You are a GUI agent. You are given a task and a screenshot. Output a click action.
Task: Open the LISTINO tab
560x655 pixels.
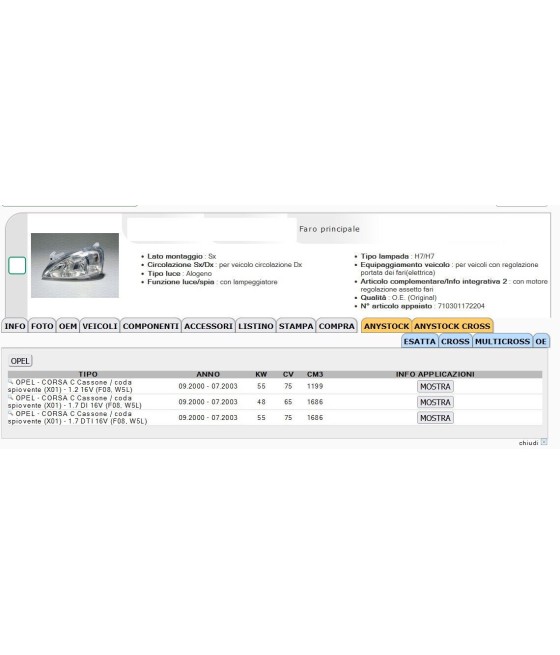[x=256, y=326]
